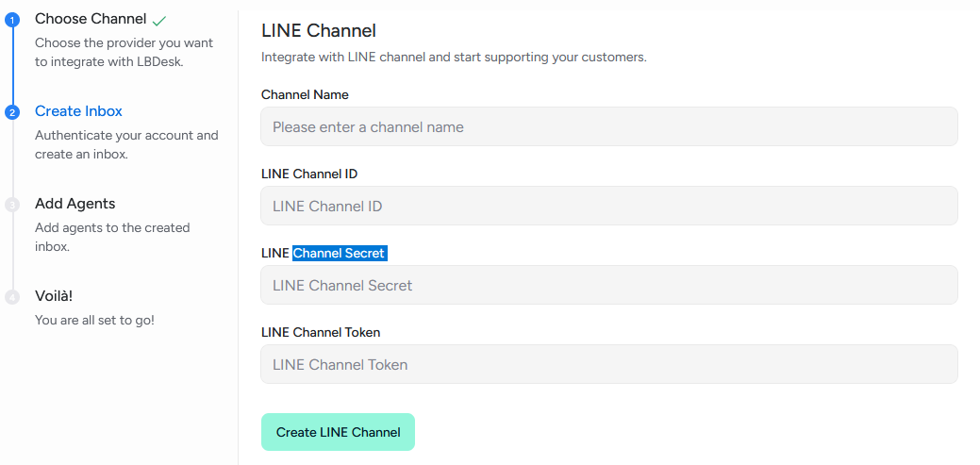Select the Add Agents step
Viewport: 980px width, 465px height.
(75, 204)
